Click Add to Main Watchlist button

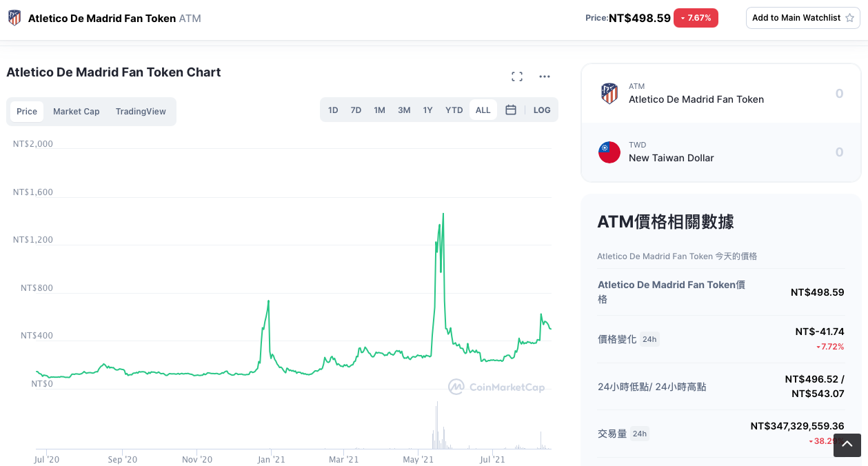(x=803, y=18)
